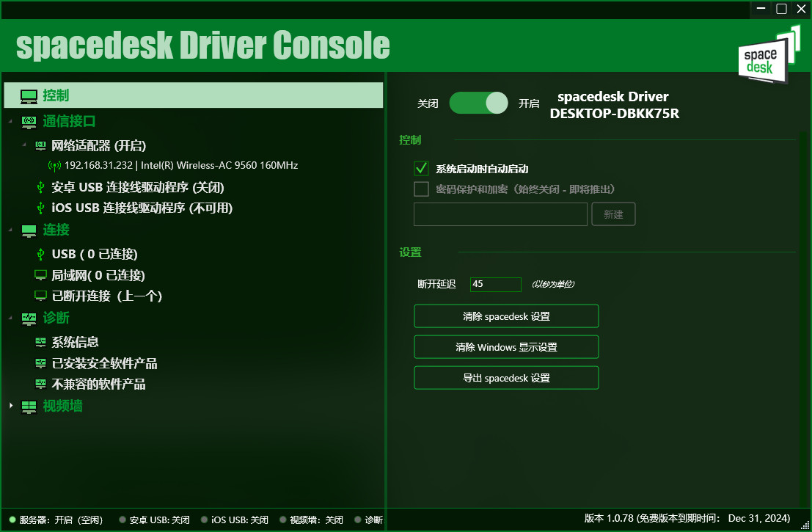The image size is (812, 532).
Task: Select 局域网( 0 已连接) entry
Action: (98, 275)
